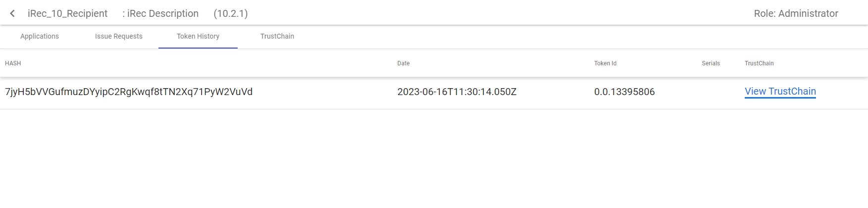Screen dimensions: 868x208
Task: Click the Token Id column header
Action: [x=605, y=63]
